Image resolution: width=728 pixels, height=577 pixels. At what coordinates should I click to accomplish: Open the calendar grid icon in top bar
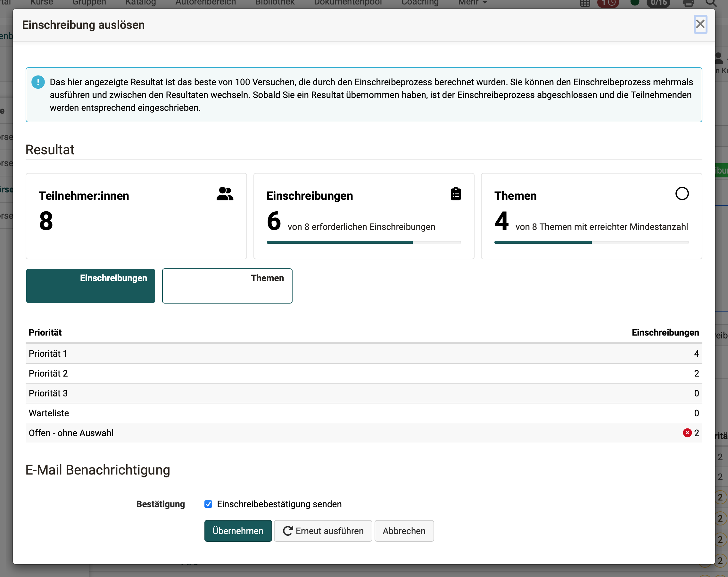pyautogui.click(x=585, y=4)
